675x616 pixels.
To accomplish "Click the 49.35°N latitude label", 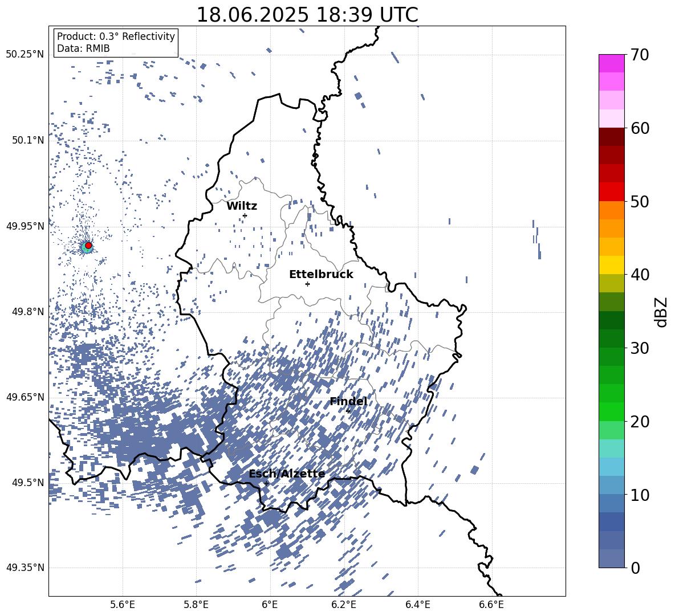I will [25, 568].
